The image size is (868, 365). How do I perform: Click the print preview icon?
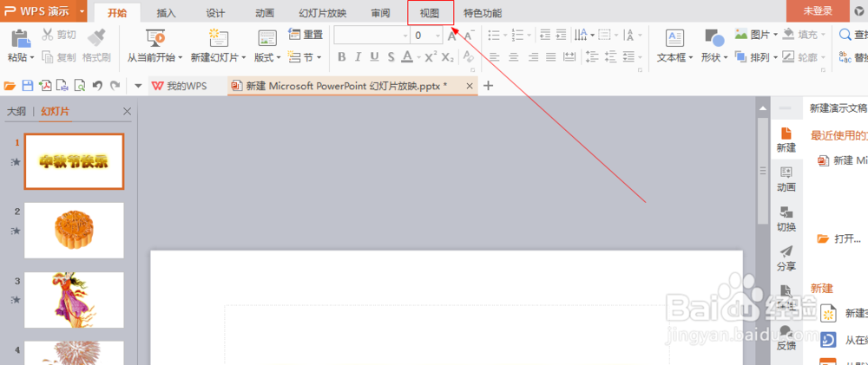click(x=80, y=86)
